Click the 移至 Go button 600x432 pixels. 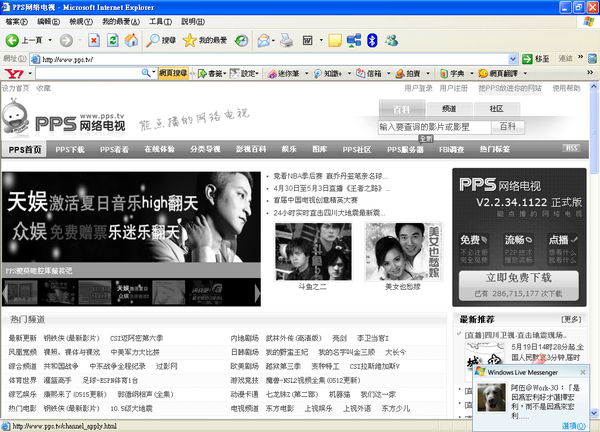536,59
